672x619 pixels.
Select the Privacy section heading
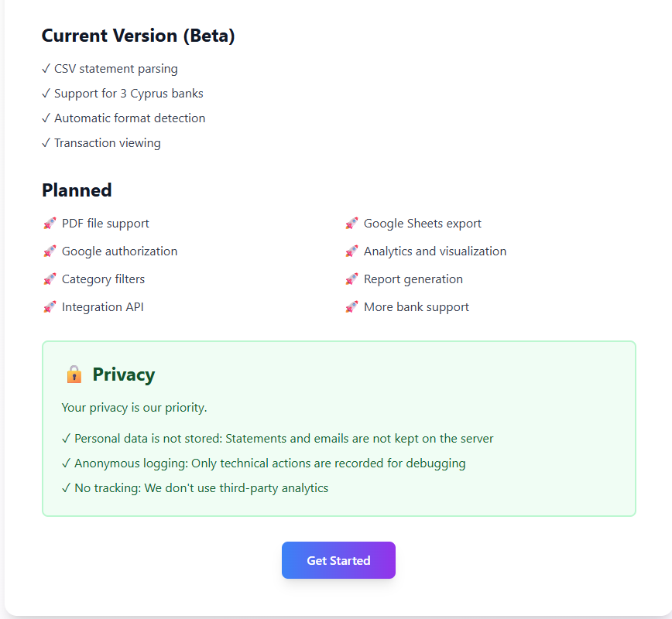pos(124,374)
